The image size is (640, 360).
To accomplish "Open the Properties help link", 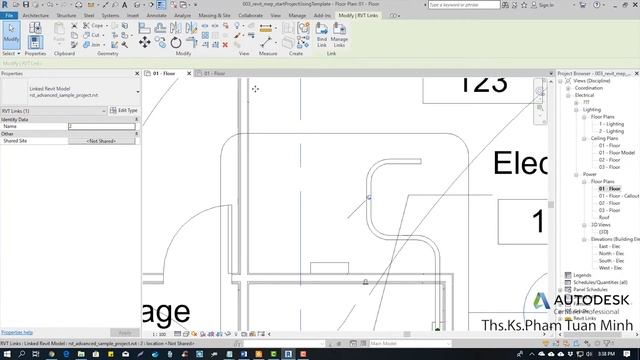I will point(17,332).
